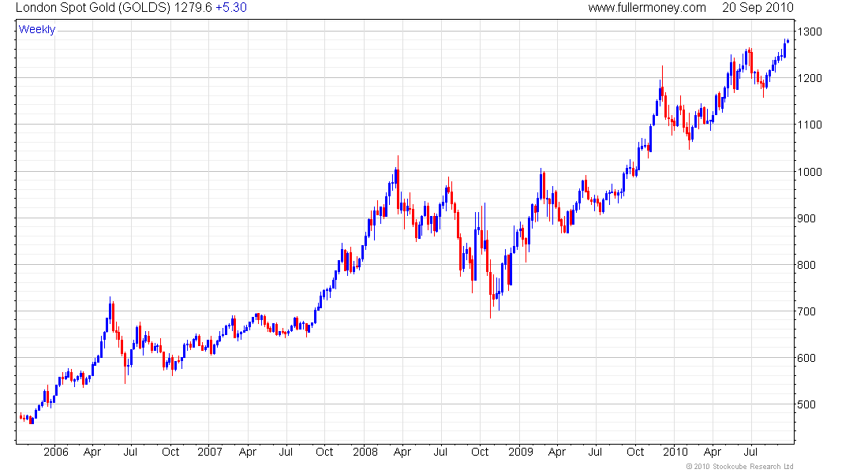The width and height of the screenshot is (868, 473).
Task: Click the 700 price axis label
Action: pos(806,311)
